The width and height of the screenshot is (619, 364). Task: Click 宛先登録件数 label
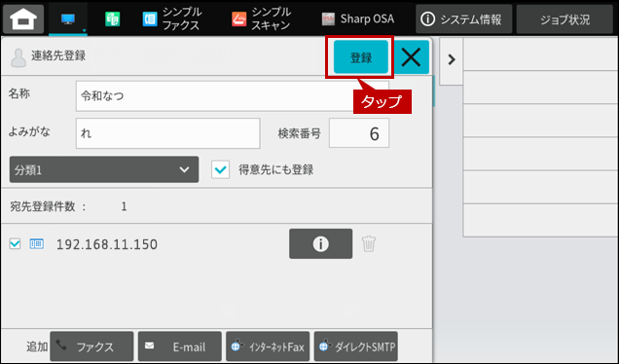42,206
